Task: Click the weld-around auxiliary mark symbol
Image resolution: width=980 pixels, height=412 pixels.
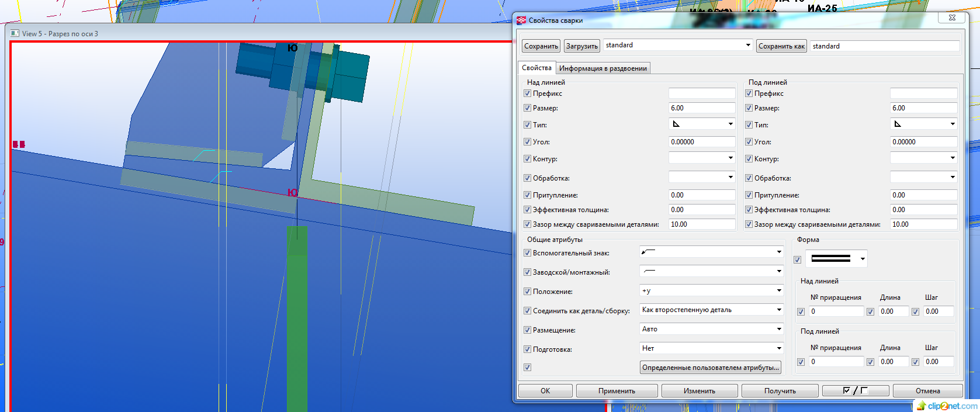Action: point(649,252)
